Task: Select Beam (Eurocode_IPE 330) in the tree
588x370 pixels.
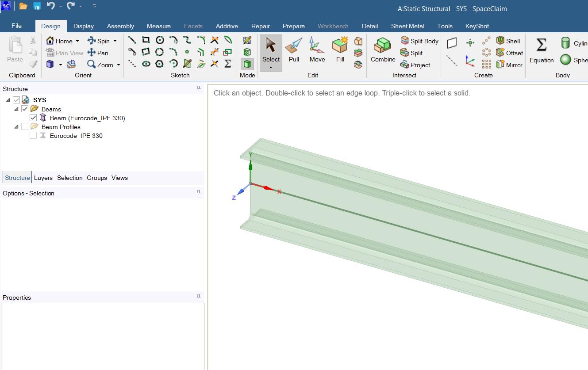Action: point(87,118)
